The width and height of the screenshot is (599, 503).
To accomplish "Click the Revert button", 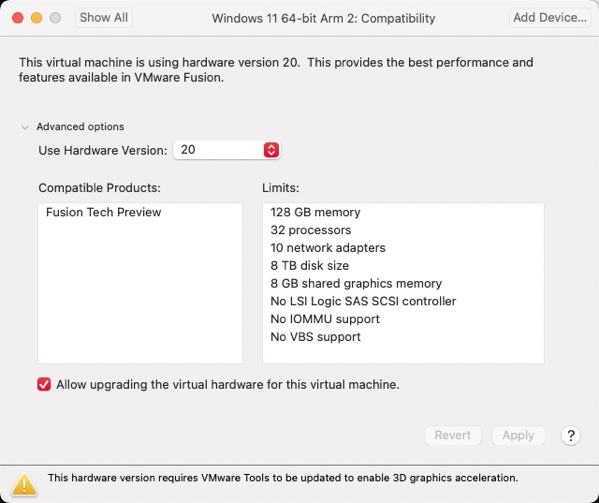I will [453, 435].
